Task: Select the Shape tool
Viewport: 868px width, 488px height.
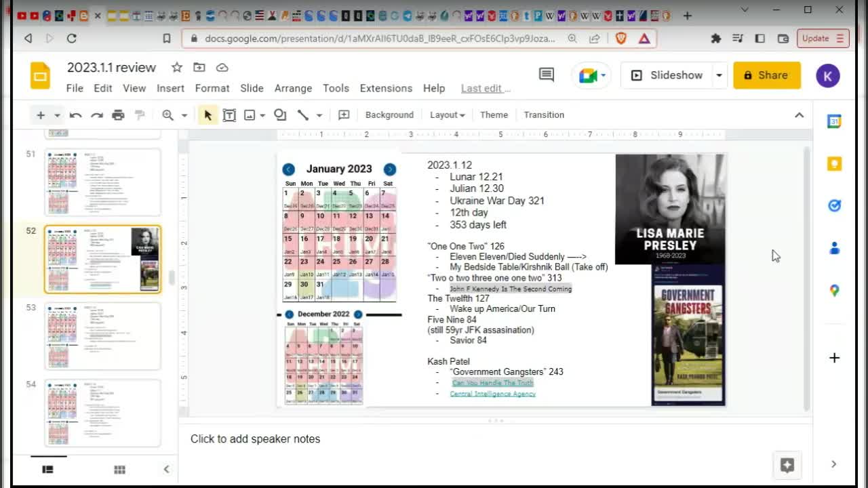Action: point(280,115)
